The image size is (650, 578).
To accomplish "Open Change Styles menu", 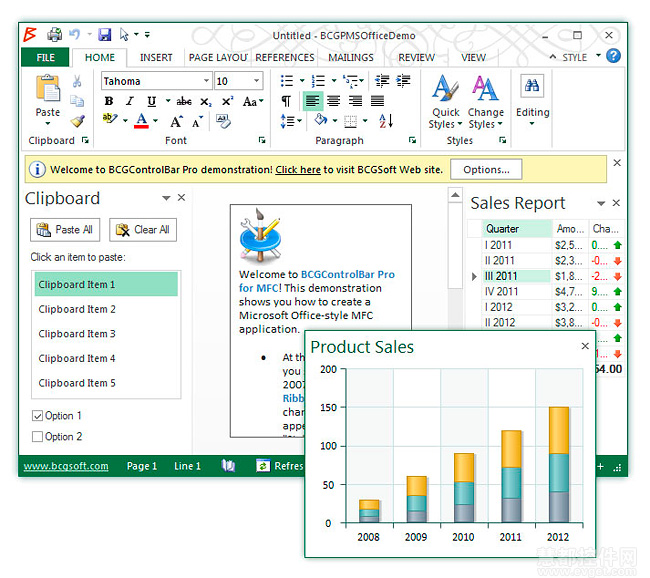I will tap(485, 102).
